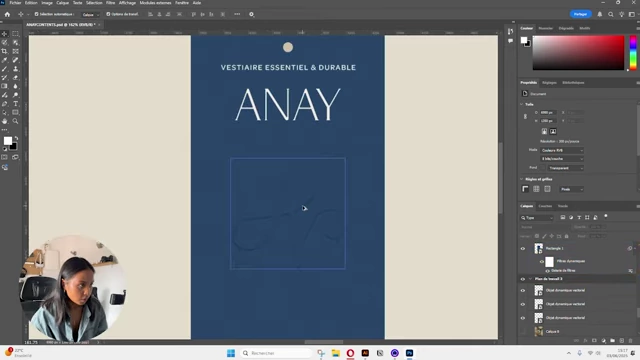Select the Zoom tool in the toolbox
Screen dimensions: 640x360
coord(16,121)
